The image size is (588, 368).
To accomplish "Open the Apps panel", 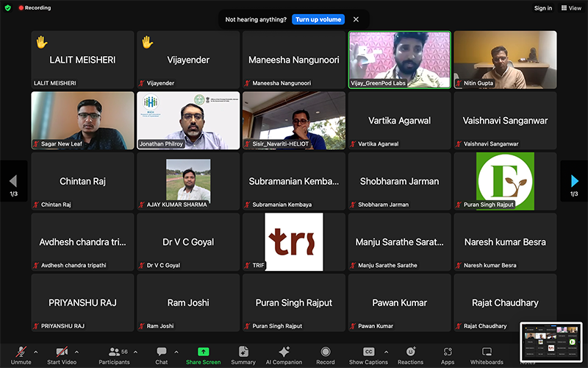I will pos(447,352).
